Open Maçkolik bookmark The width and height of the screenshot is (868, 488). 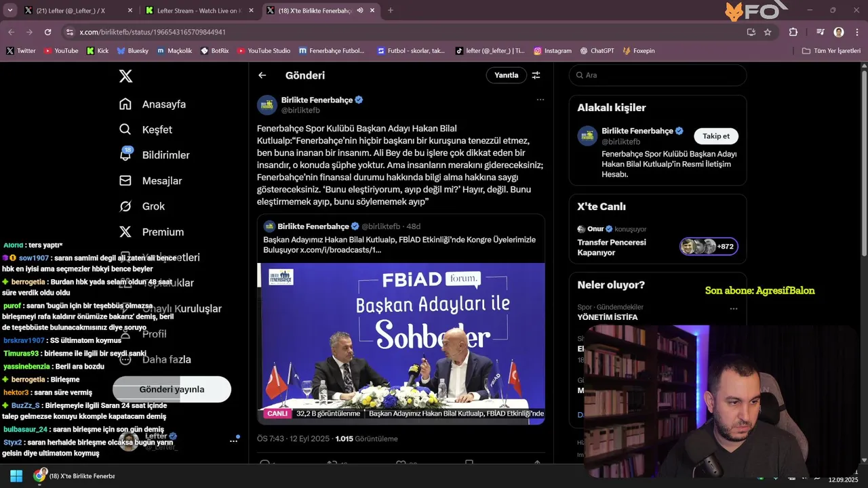pos(174,51)
